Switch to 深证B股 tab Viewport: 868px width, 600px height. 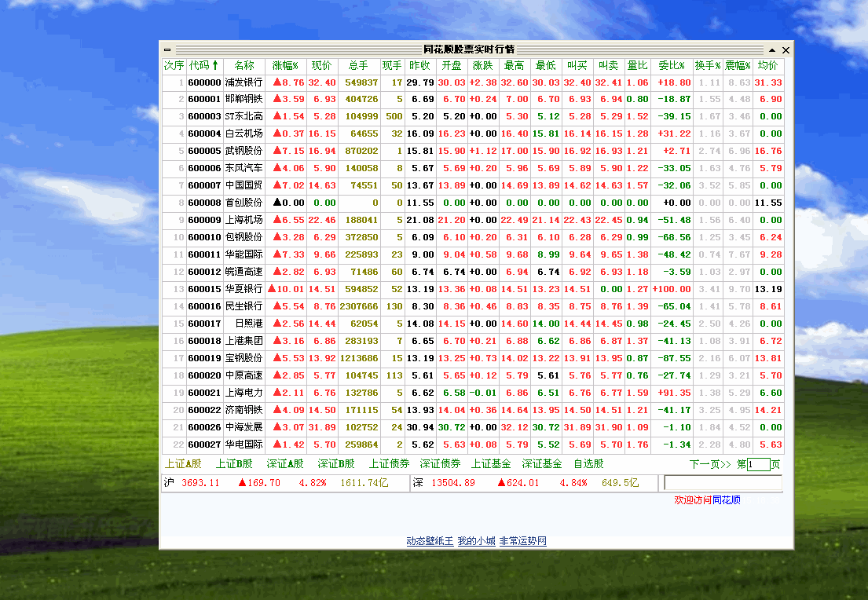tap(336, 464)
